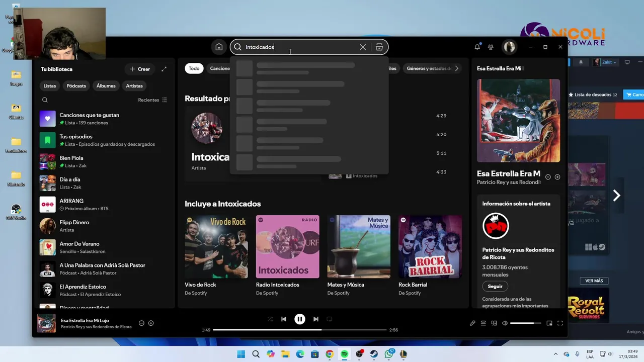Open Tus episodios in library
This screenshot has width=644, height=362.
click(104, 140)
